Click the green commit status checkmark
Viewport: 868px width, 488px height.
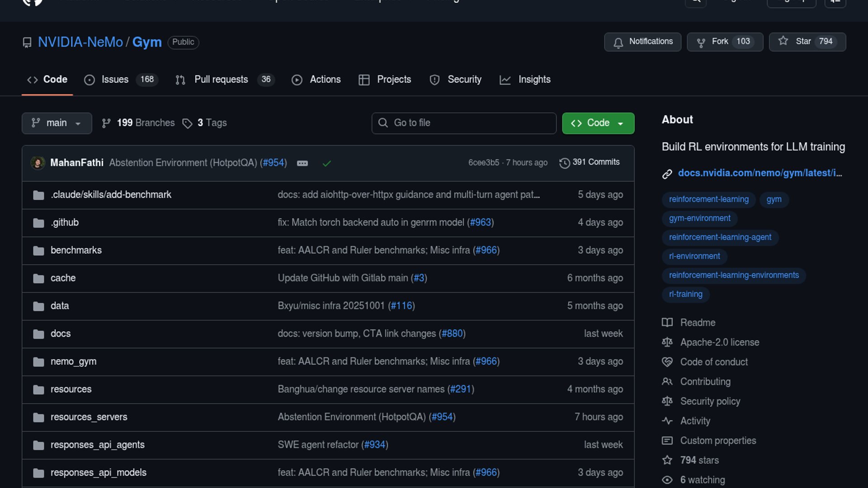pos(326,163)
